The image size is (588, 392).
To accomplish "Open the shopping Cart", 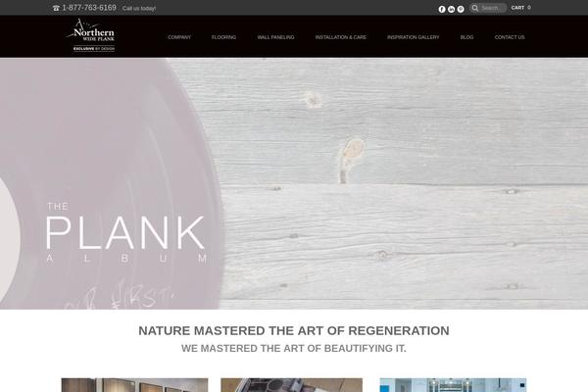I will pos(521,8).
